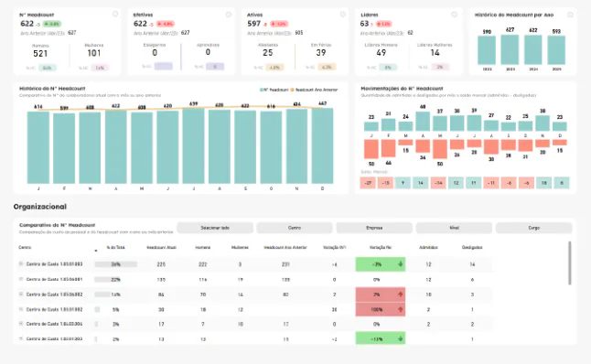Click the 14% progress bar in the table
Viewport: 591px width, 364px height.
click(102, 294)
